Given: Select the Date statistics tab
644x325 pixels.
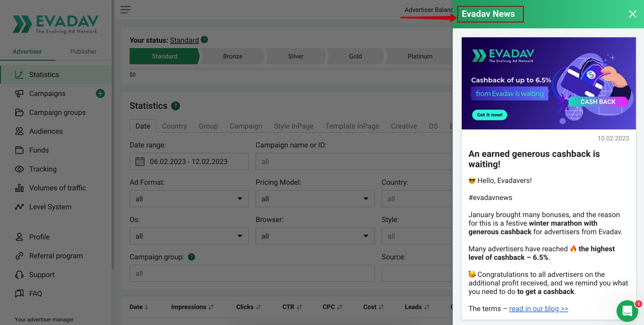Looking at the screenshot, I should (143, 126).
